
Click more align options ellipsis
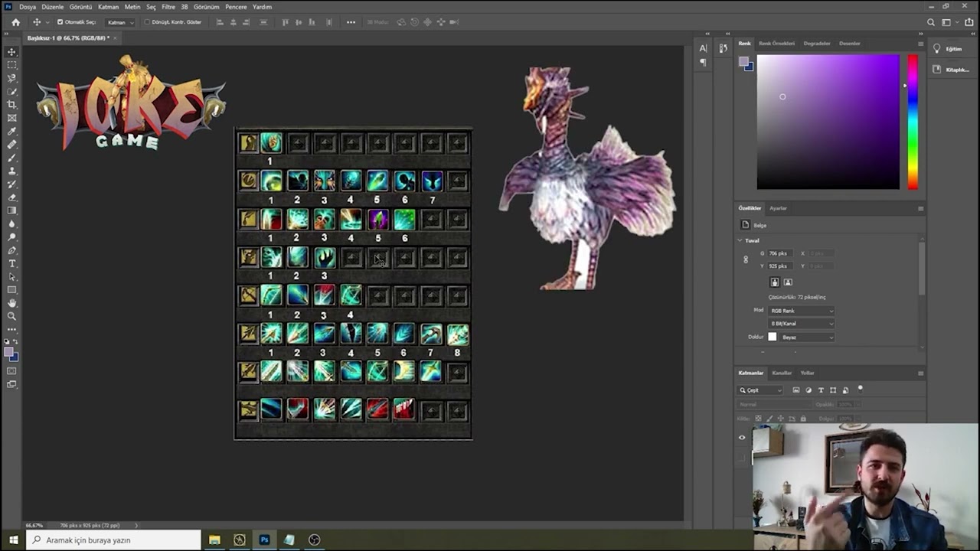(351, 22)
